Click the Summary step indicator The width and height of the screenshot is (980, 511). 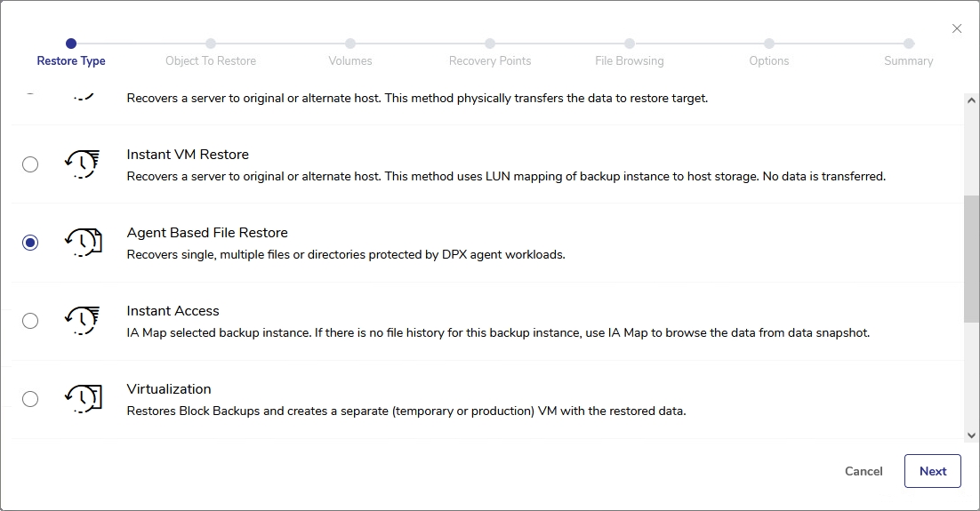tap(909, 44)
